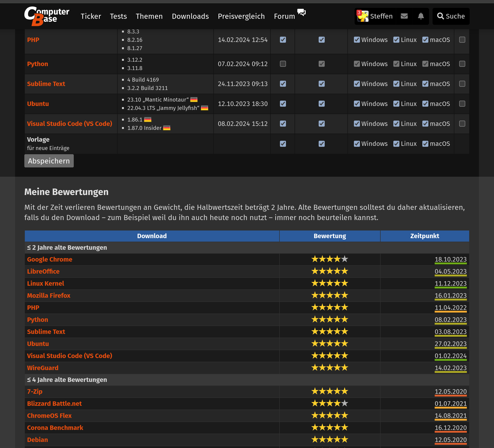Tick the last checkbox in the PHP row

coord(462,40)
